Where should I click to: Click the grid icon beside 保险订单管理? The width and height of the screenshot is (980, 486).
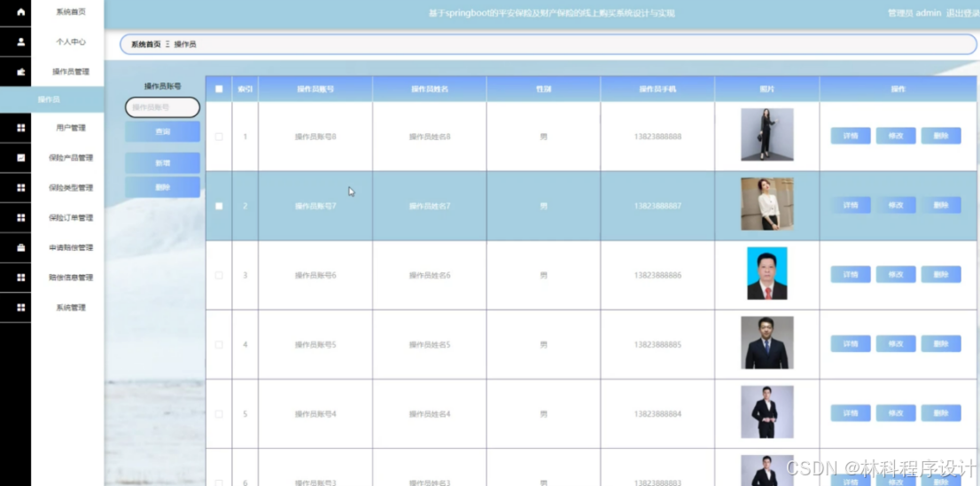20,217
